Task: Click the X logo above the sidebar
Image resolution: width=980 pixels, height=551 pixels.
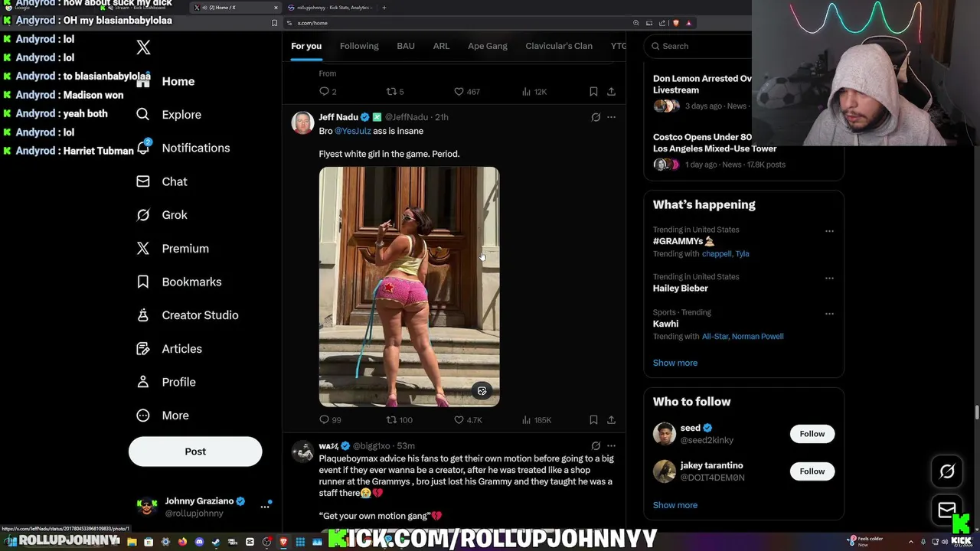Action: 143,47
